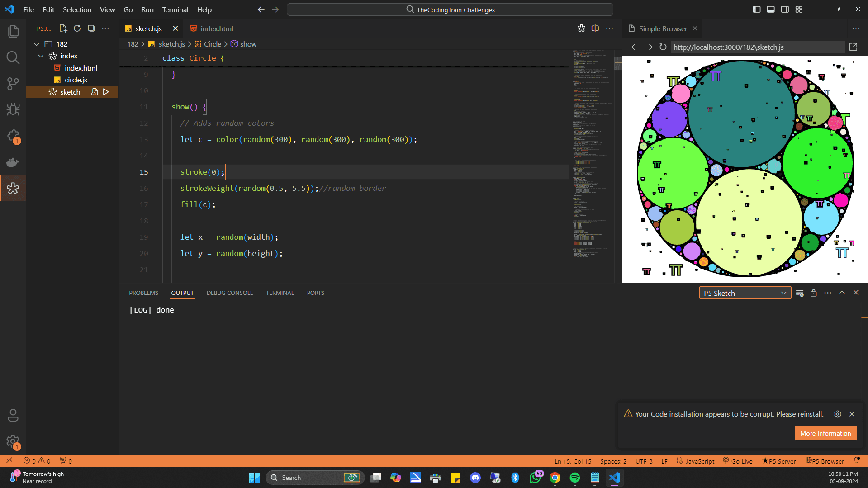Expand the editor overflow actions menu
This screenshot has height=488, width=868.
[x=609, y=28]
